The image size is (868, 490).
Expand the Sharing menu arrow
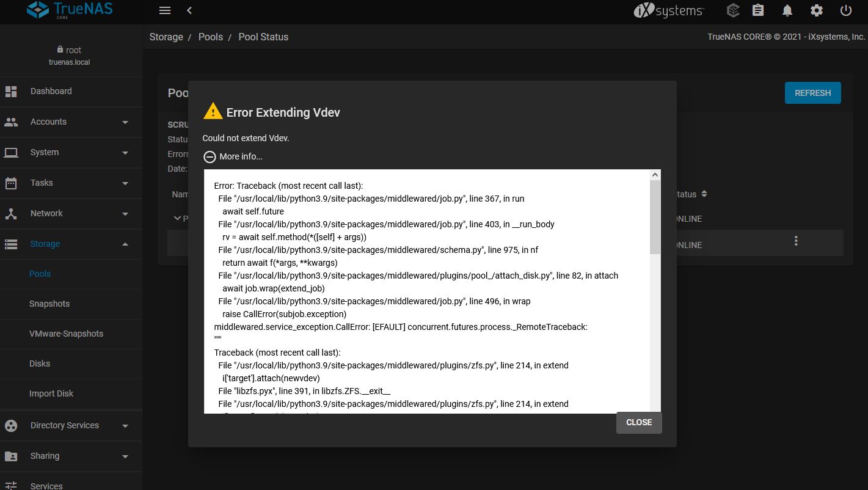tap(125, 456)
